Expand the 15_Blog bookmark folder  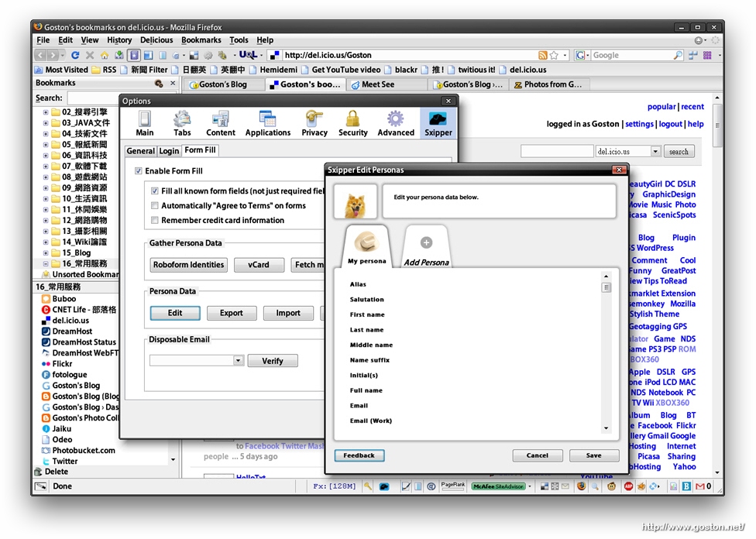[x=46, y=252]
